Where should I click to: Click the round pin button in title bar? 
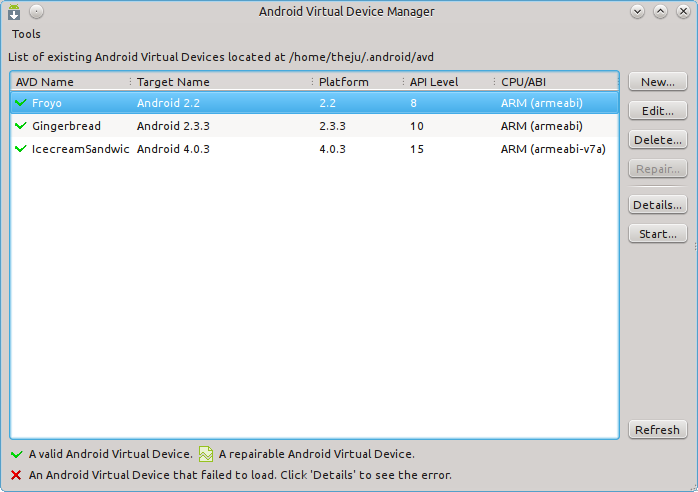tap(37, 12)
